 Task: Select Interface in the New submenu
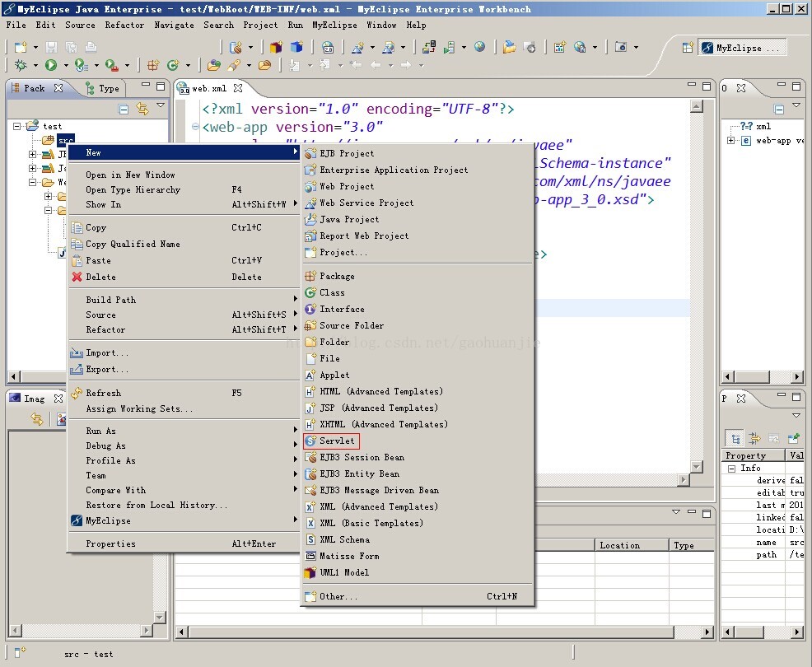point(418,309)
